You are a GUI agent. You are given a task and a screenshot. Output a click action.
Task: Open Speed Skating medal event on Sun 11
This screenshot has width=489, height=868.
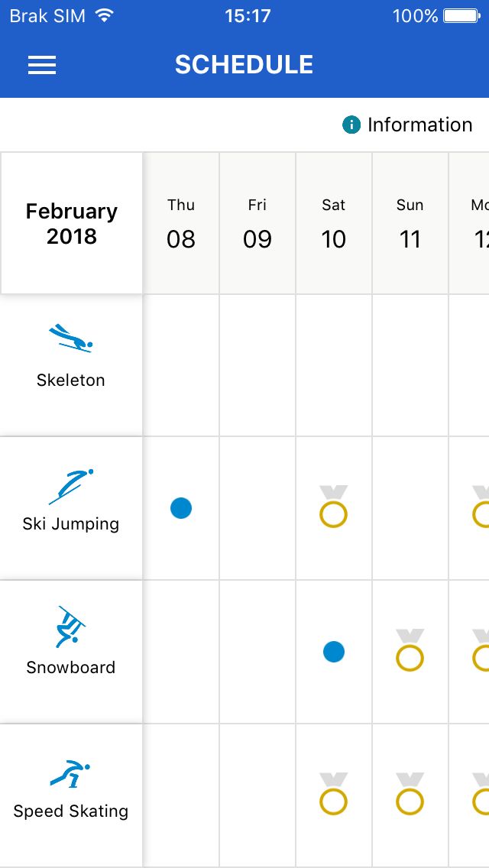tap(410, 794)
